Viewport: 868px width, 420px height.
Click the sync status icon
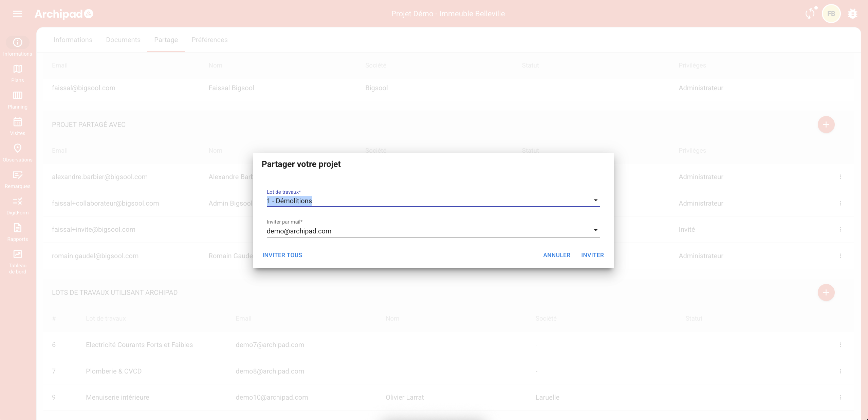pyautogui.click(x=810, y=14)
